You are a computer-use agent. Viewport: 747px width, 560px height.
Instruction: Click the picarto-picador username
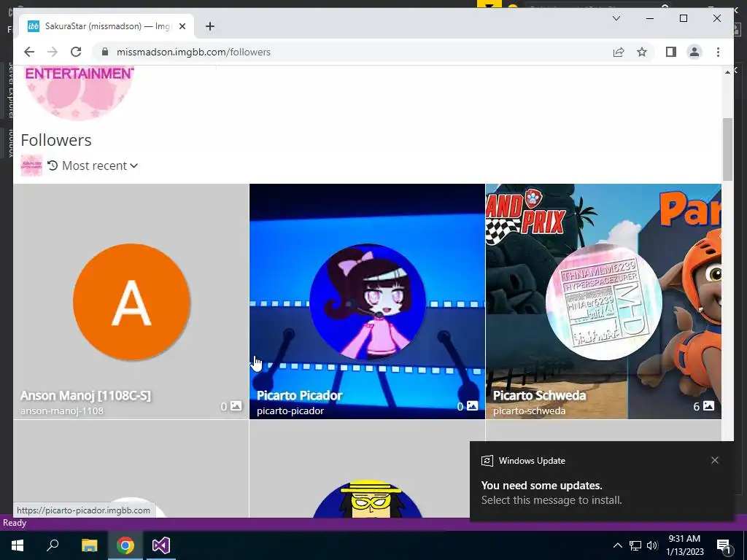pyautogui.click(x=290, y=411)
